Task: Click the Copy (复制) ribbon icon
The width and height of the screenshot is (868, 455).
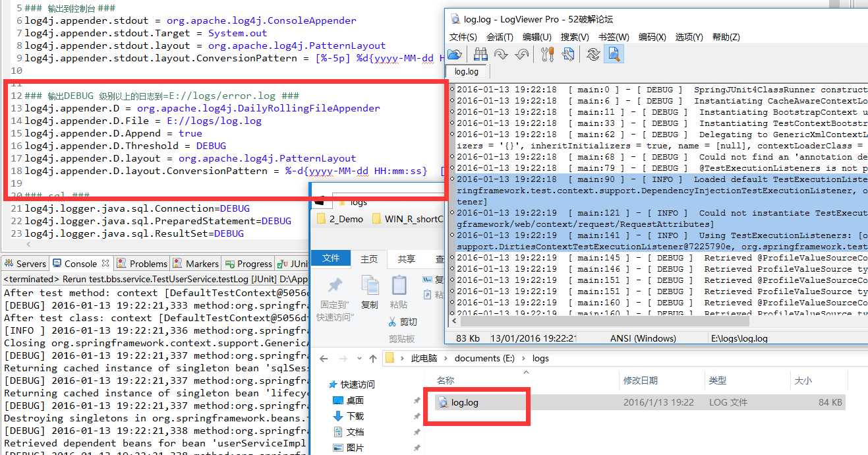Action: [x=370, y=284]
